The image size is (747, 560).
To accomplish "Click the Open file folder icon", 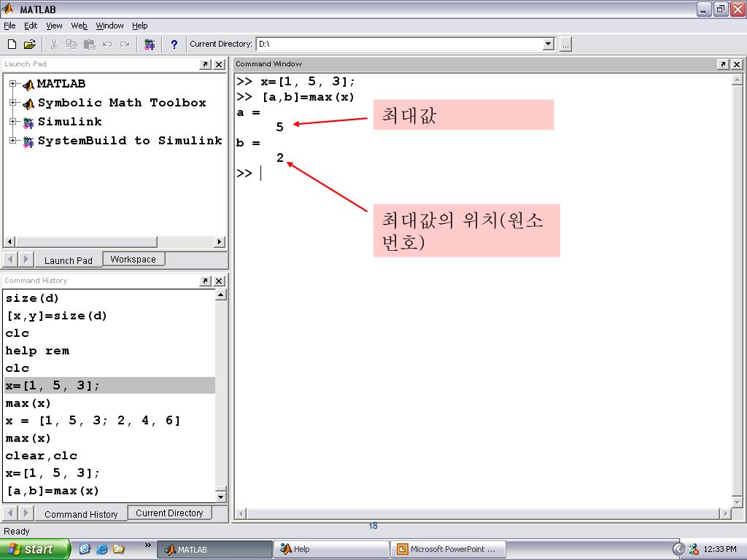I will pos(29,44).
